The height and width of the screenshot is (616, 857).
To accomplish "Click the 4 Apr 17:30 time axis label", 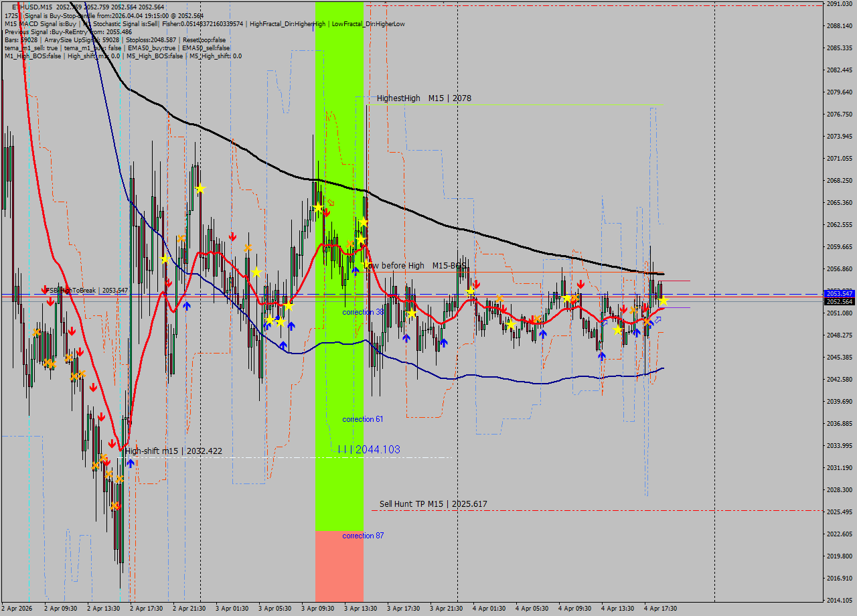I will coord(660,608).
